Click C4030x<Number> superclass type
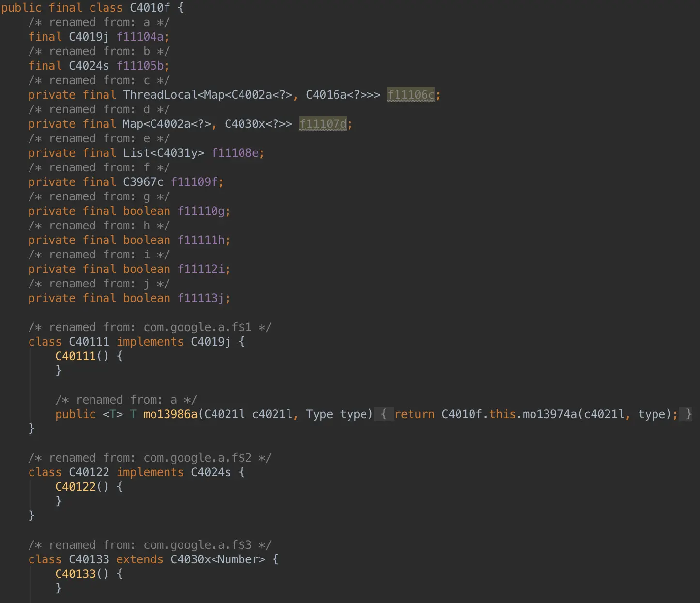700x603 pixels. point(218,559)
